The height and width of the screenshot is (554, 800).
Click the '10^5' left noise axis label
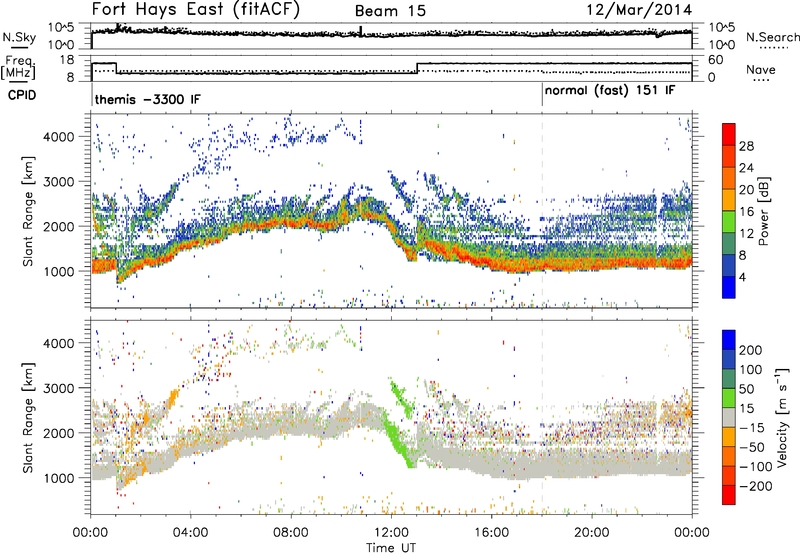point(61,27)
